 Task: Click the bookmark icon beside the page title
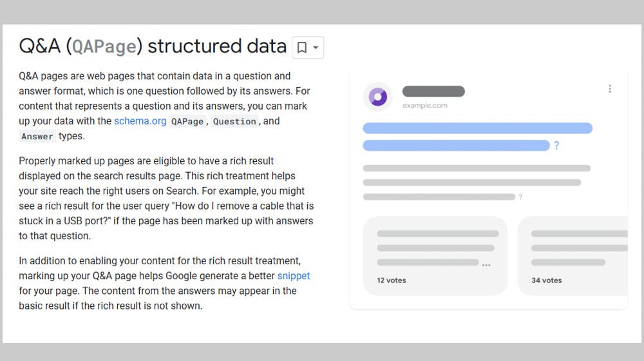tap(301, 48)
